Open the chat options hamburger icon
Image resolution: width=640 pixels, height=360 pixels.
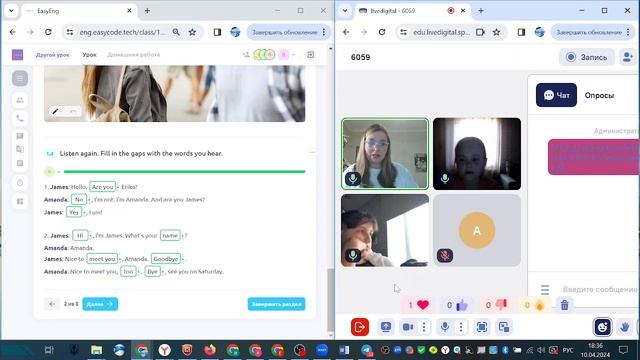tap(545, 290)
